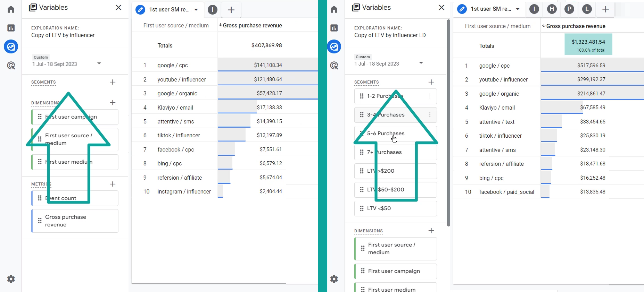Select the 7+ Purchases segment
This screenshot has height=292, width=644.
click(x=396, y=152)
